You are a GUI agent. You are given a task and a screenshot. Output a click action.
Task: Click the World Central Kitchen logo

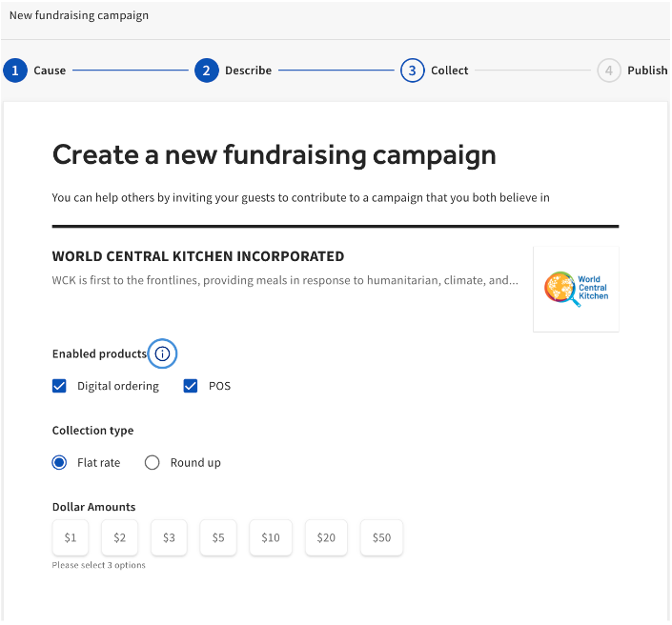pyautogui.click(x=576, y=289)
